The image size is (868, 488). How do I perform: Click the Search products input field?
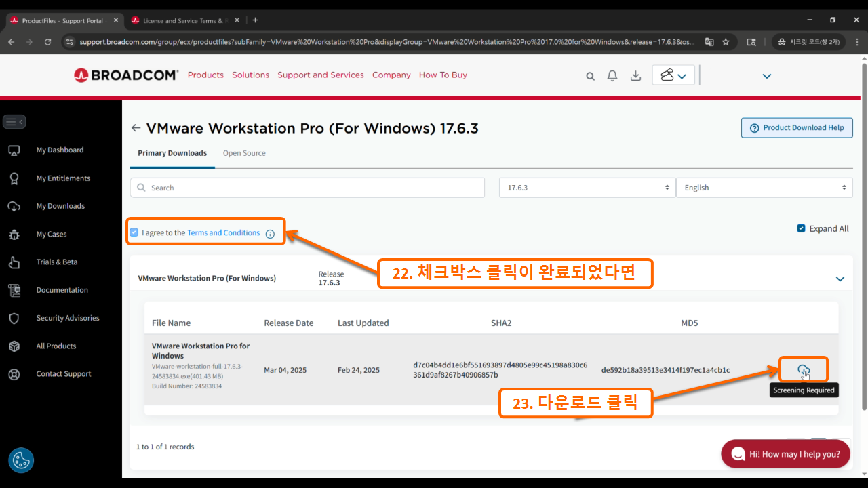click(x=307, y=188)
